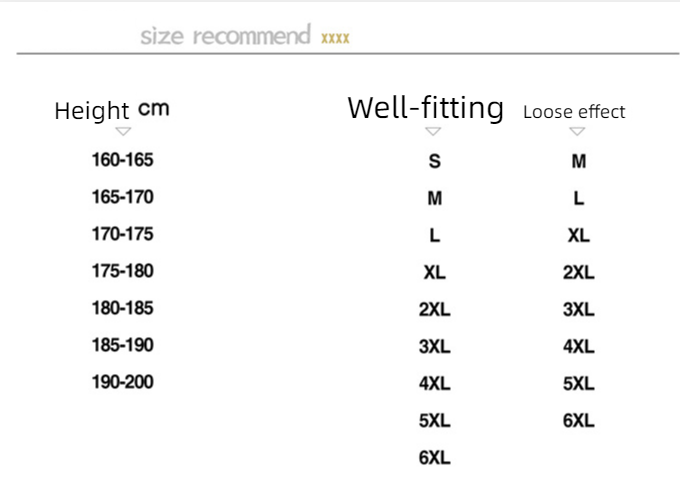
Task: Select the 180-185 height range
Action: click(123, 308)
